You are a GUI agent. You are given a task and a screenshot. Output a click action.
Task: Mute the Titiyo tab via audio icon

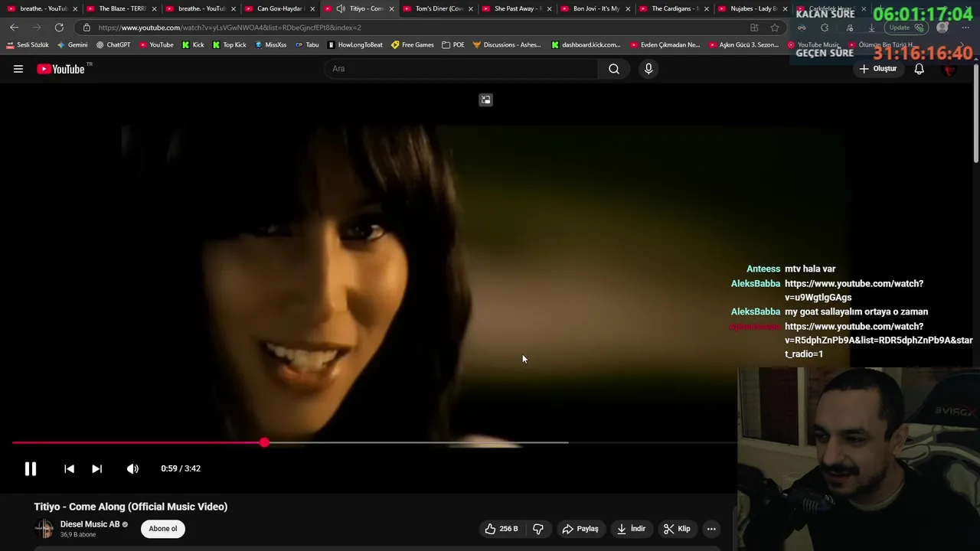(341, 8)
